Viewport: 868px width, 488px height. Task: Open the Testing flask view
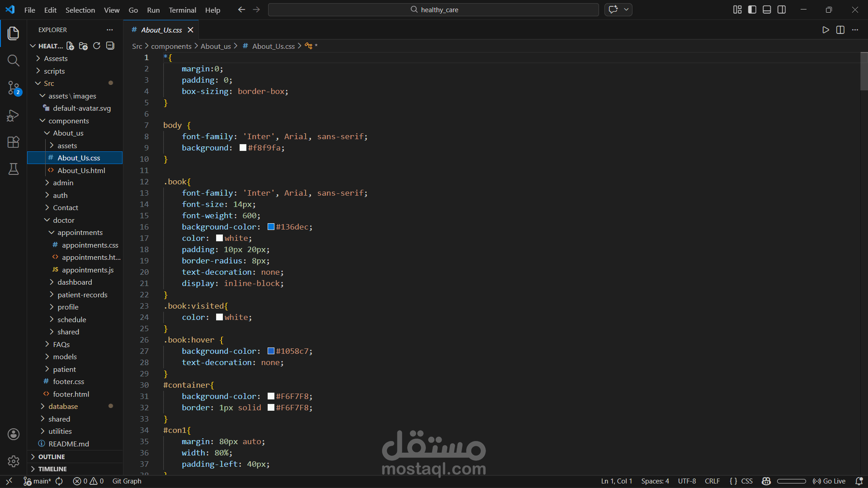coord(14,169)
